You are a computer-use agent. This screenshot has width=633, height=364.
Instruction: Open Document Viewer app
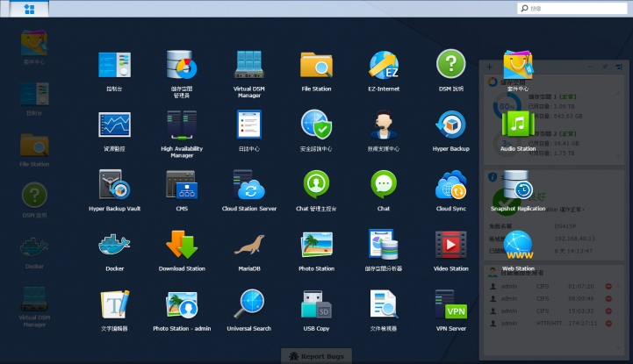point(384,304)
